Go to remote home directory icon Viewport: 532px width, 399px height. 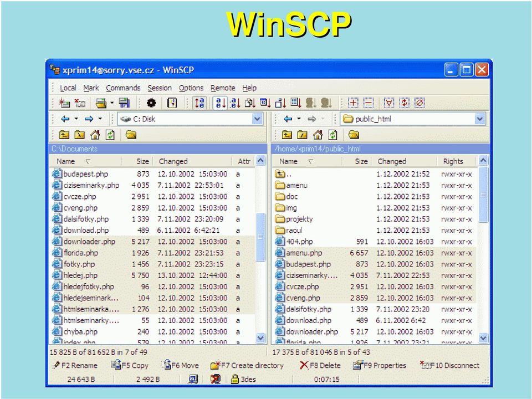[318, 135]
